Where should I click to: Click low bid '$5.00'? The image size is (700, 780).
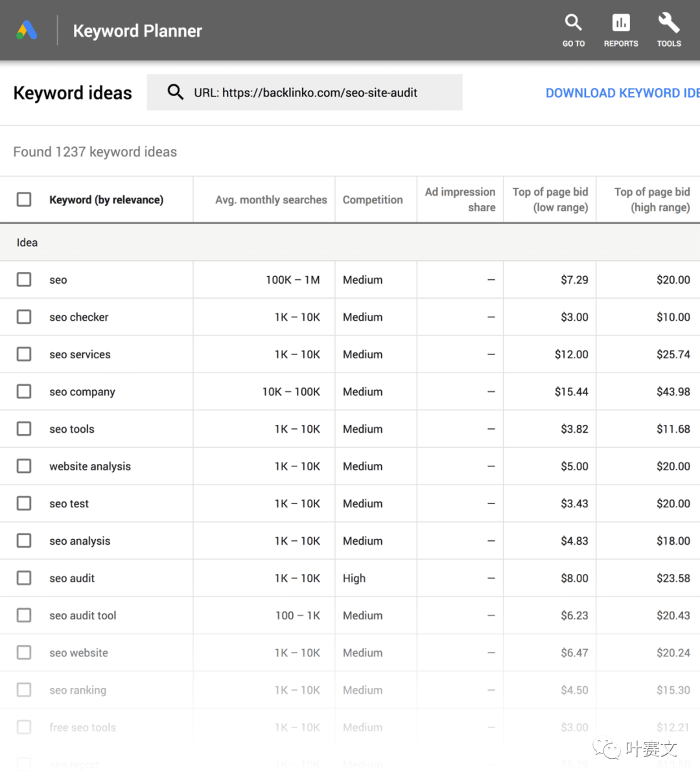point(574,466)
